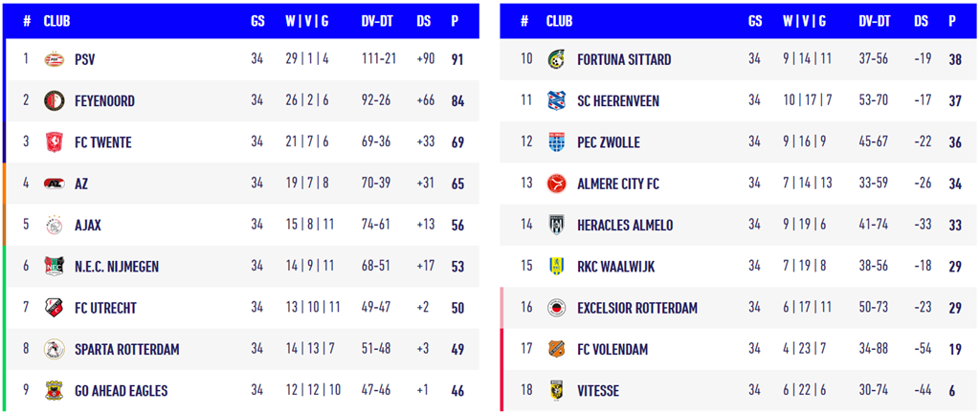Open the N.E.C. Nijmegen crest icon
The height and width of the screenshot is (412, 980).
(54, 267)
